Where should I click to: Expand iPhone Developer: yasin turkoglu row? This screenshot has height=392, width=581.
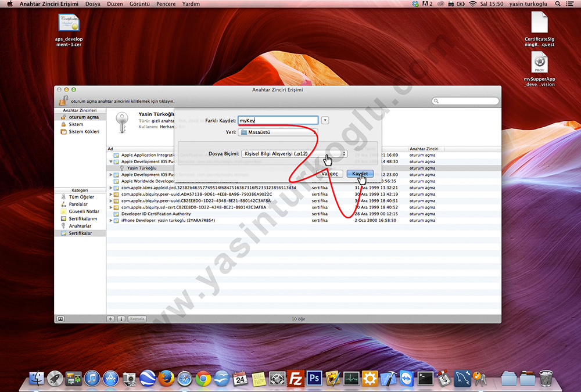tap(111, 221)
